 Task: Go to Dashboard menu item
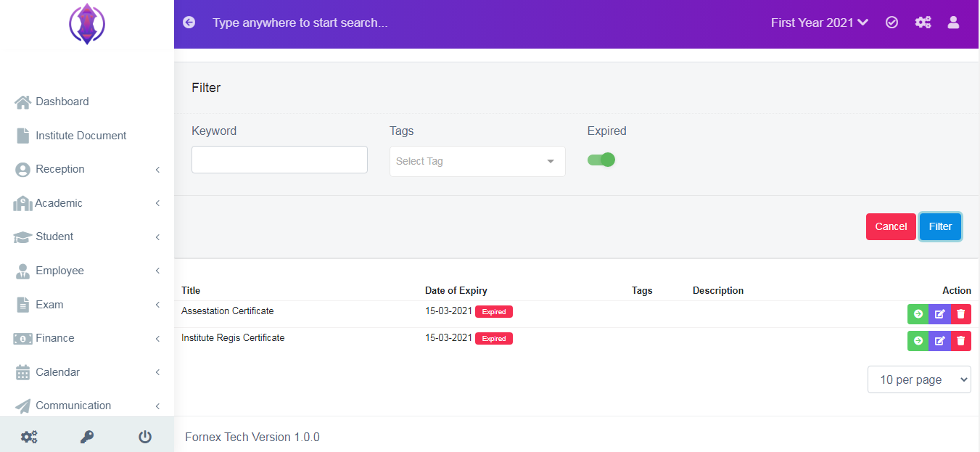coord(62,102)
